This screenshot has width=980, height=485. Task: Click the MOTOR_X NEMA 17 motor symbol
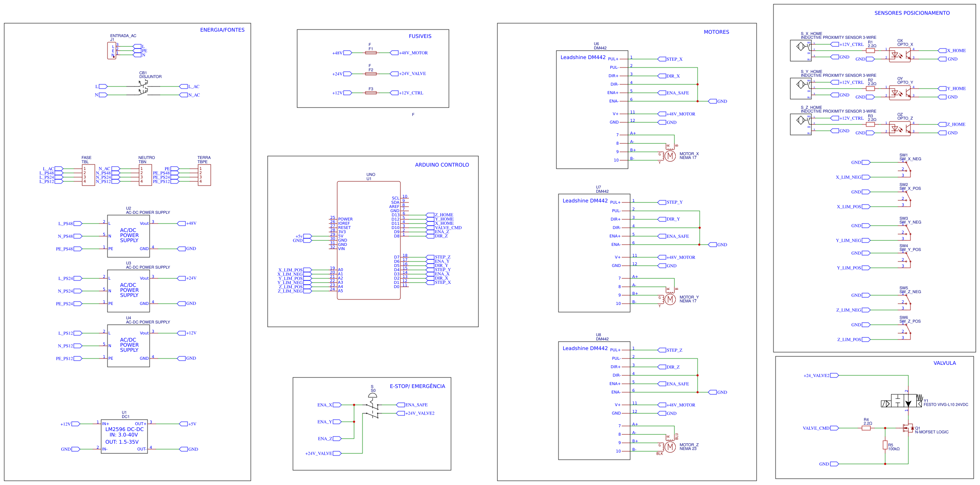click(670, 156)
